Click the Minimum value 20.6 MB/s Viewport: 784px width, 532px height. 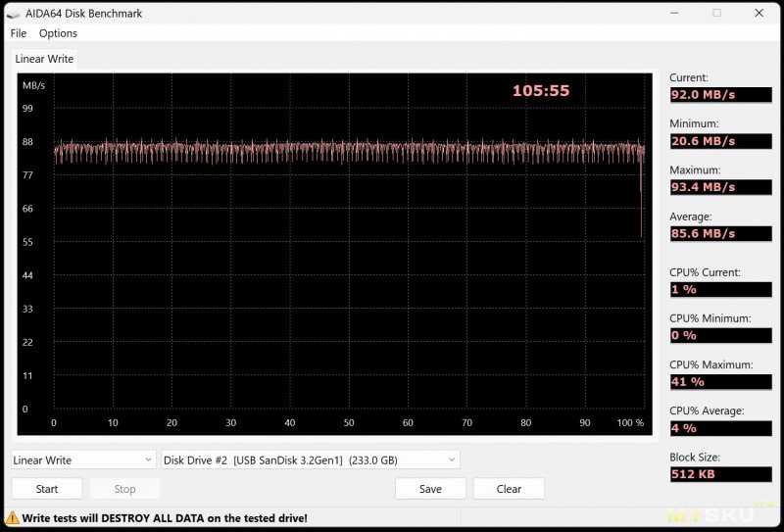coord(720,141)
